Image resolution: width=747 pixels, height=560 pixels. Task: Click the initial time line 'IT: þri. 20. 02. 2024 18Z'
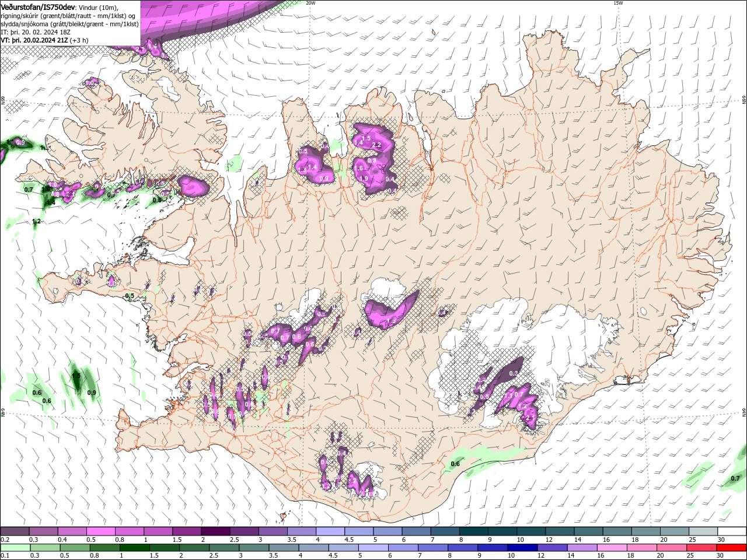point(36,32)
